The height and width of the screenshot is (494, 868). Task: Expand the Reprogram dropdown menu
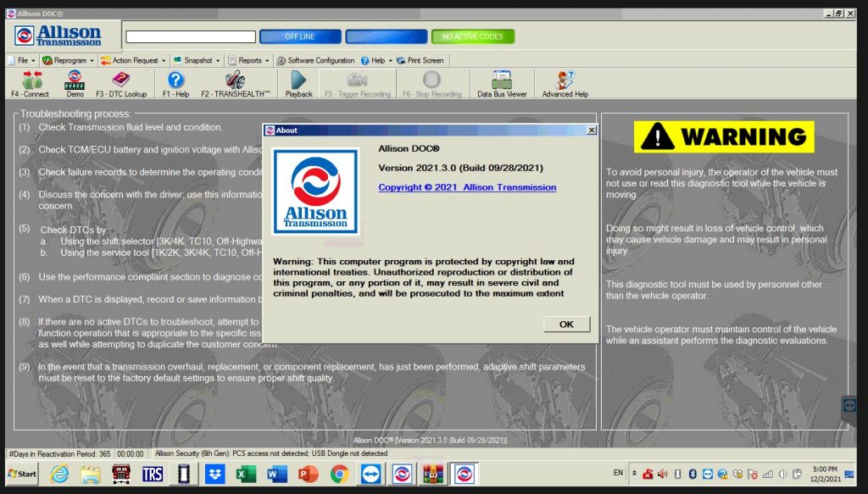pos(70,59)
